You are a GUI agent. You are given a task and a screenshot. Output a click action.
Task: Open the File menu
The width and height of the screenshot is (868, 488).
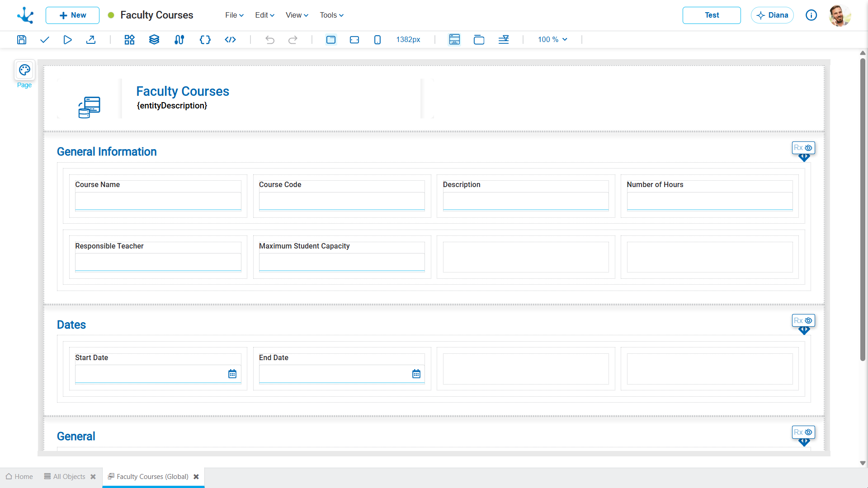coord(234,15)
